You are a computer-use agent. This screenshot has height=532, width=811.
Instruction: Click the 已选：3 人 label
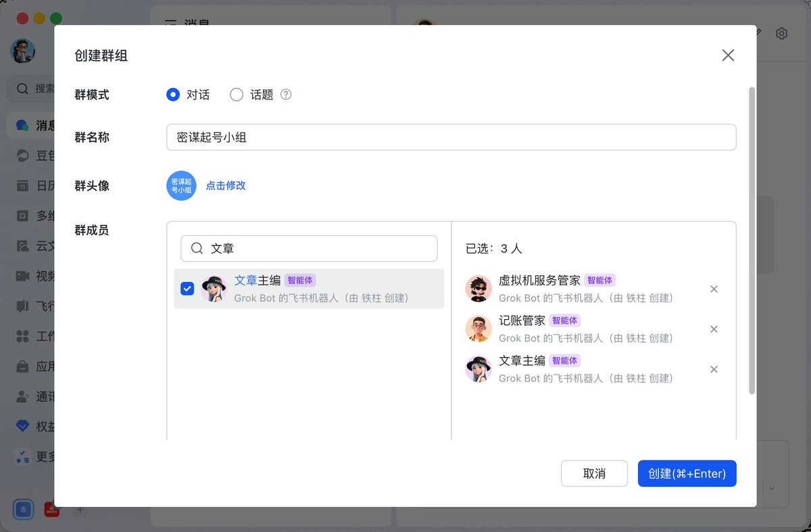(494, 249)
